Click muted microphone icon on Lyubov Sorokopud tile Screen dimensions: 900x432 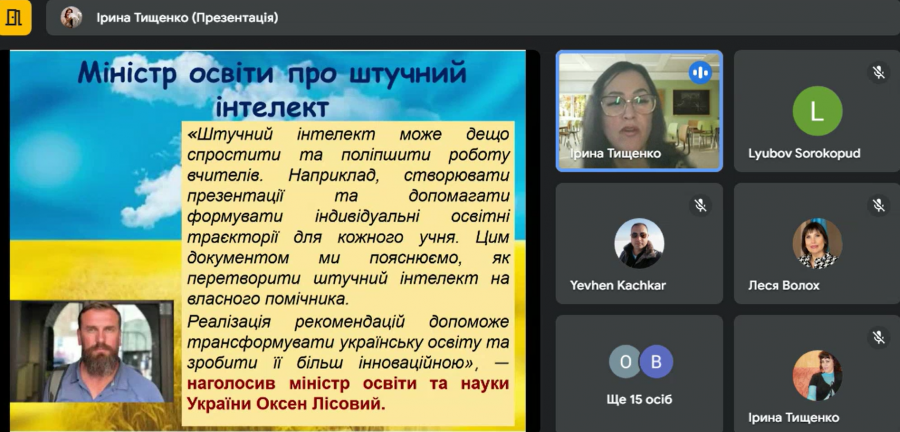pyautogui.click(x=878, y=73)
